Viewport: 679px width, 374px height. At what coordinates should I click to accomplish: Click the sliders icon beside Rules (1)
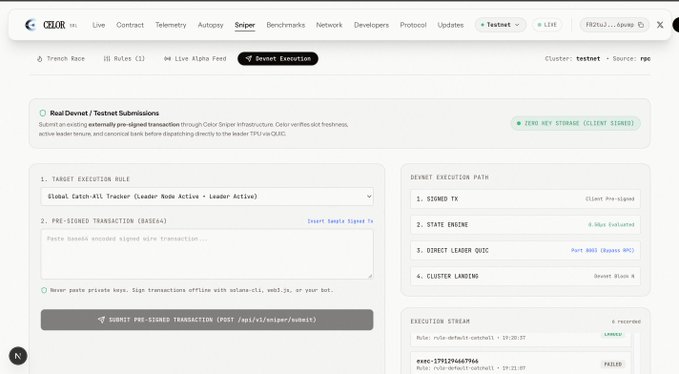tap(107, 59)
